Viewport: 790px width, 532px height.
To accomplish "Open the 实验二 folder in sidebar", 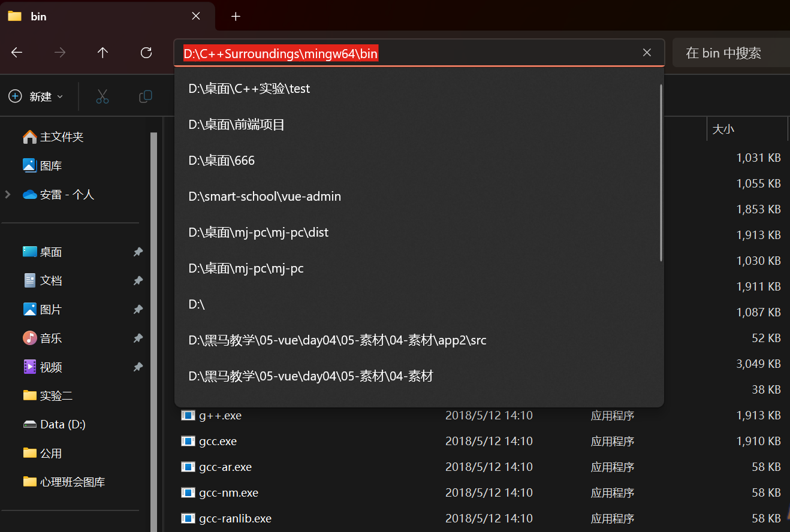I will (47, 396).
